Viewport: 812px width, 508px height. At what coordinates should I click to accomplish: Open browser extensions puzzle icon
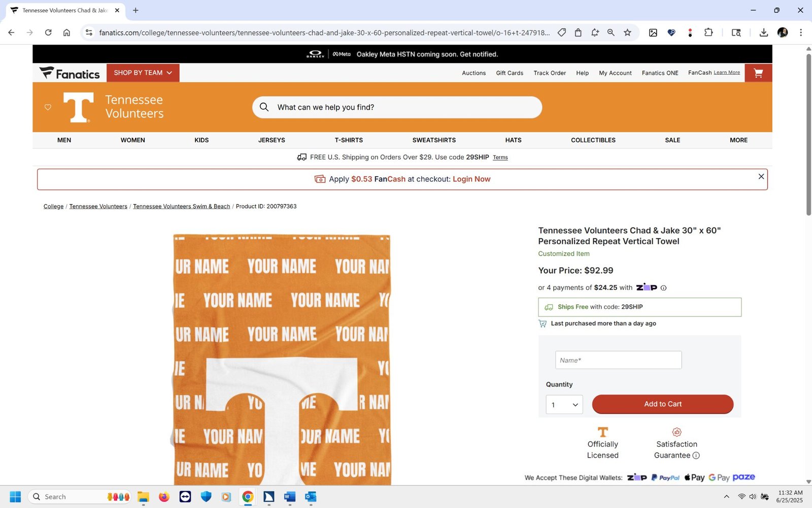point(708,33)
